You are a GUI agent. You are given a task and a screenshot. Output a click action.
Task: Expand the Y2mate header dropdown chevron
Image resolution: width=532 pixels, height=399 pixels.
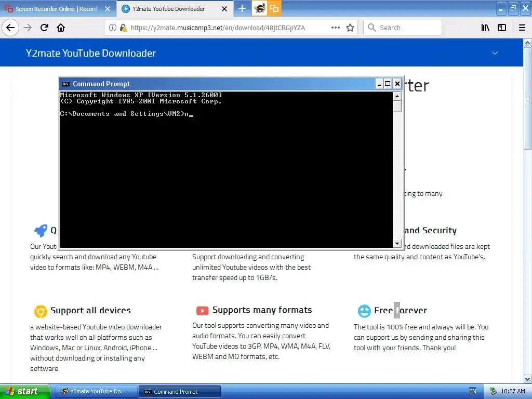click(x=495, y=53)
